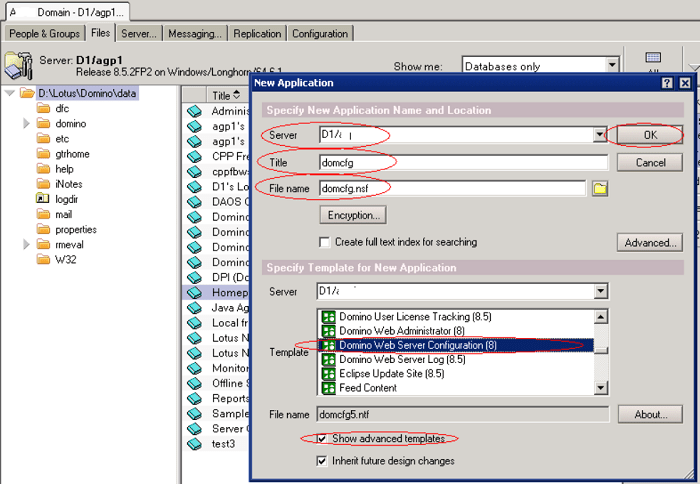
Task: Expand the domino folder arrow
Action: (26, 124)
